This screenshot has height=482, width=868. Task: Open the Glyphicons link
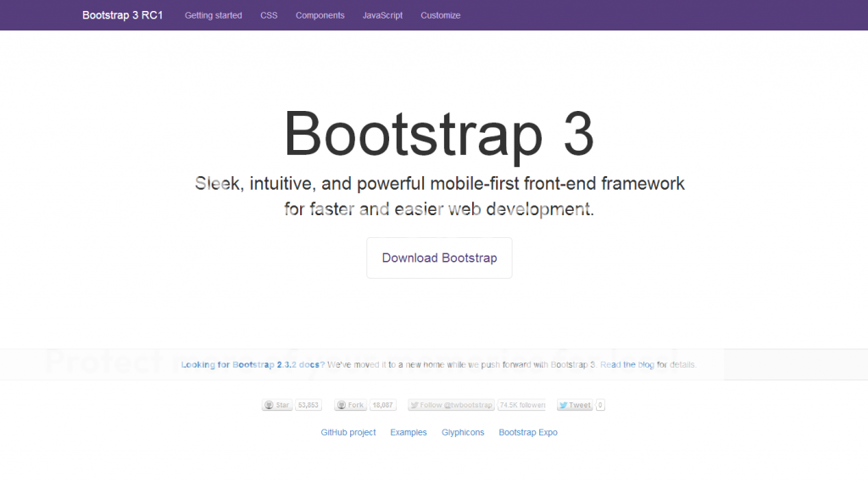pyautogui.click(x=463, y=432)
